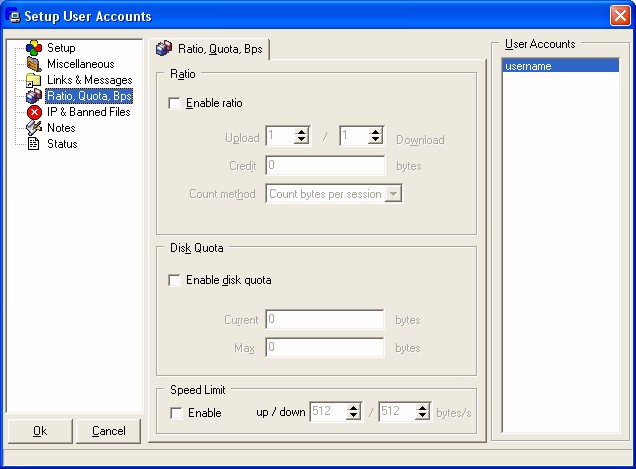Click the Status document icon
Image resolution: width=636 pixels, height=469 pixels.
coord(33,144)
